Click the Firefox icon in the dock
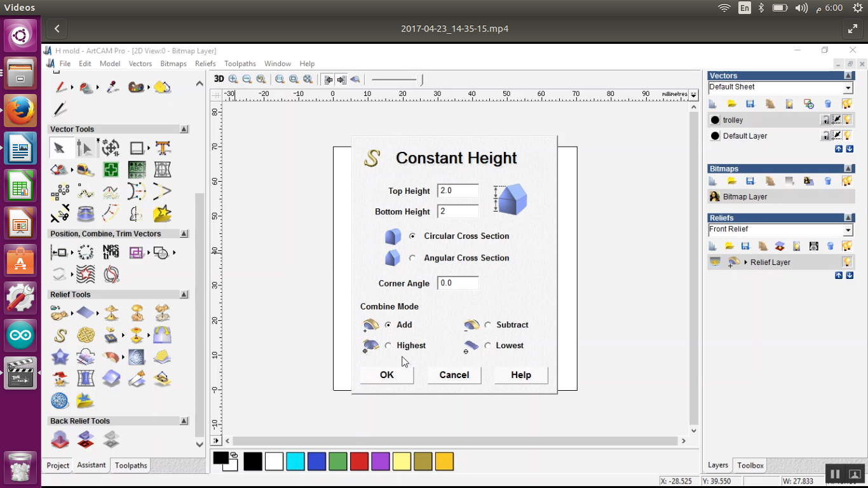 (20, 111)
